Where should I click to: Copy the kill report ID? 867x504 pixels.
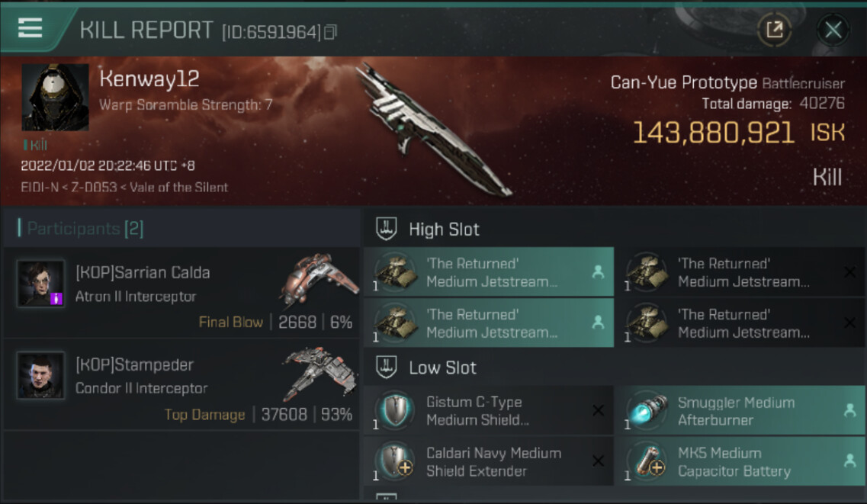click(330, 32)
